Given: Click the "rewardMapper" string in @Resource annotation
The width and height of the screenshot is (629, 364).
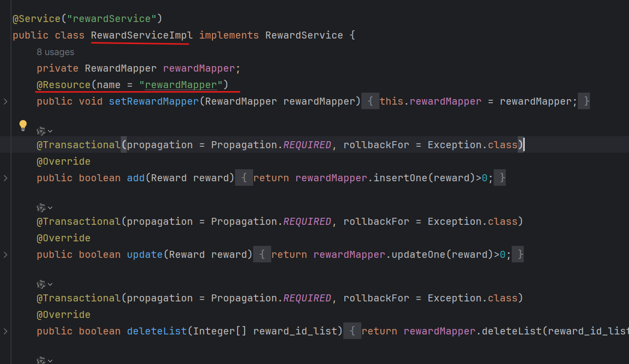Looking at the screenshot, I should coord(181,85).
